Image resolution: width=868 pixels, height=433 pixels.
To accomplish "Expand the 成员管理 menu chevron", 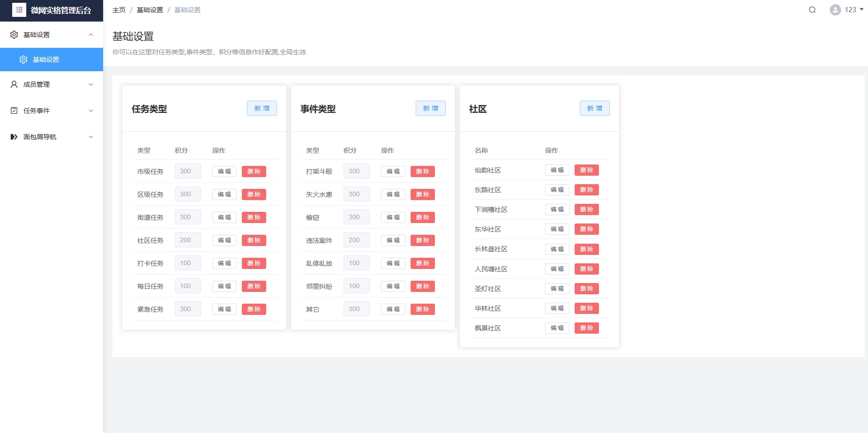I will [91, 84].
